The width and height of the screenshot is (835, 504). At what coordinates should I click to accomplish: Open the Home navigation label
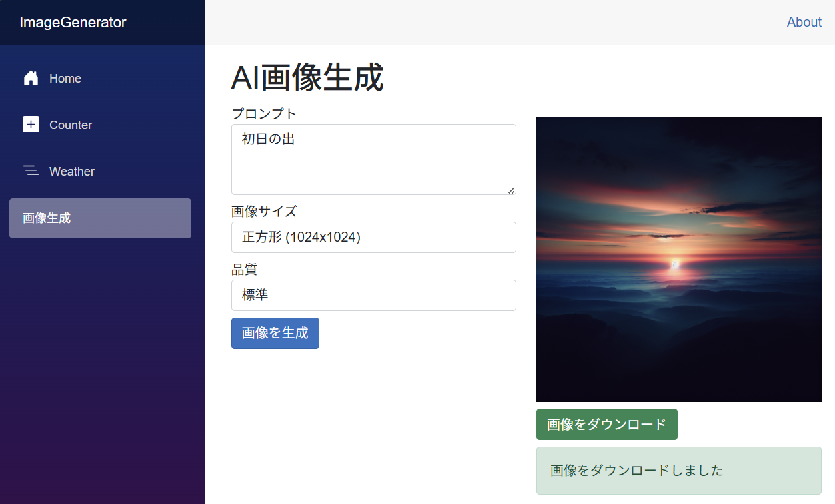tap(65, 79)
